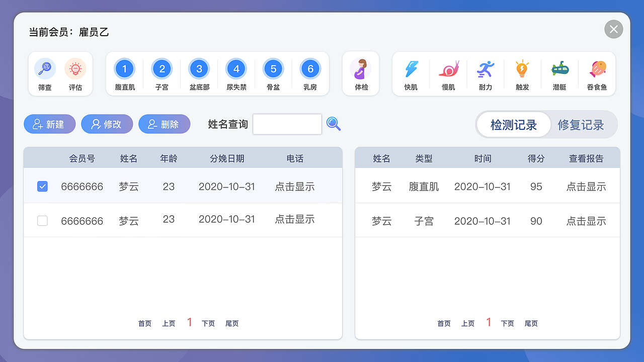The width and height of the screenshot is (644, 362).
Task: Select the 检测记录 tab
Action: (513, 124)
